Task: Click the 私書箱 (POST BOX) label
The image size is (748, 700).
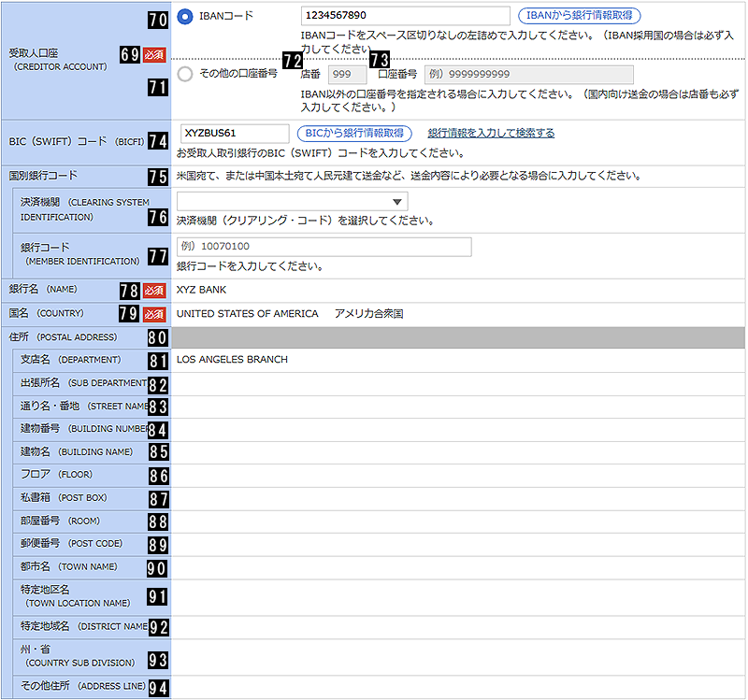Action: (64, 497)
